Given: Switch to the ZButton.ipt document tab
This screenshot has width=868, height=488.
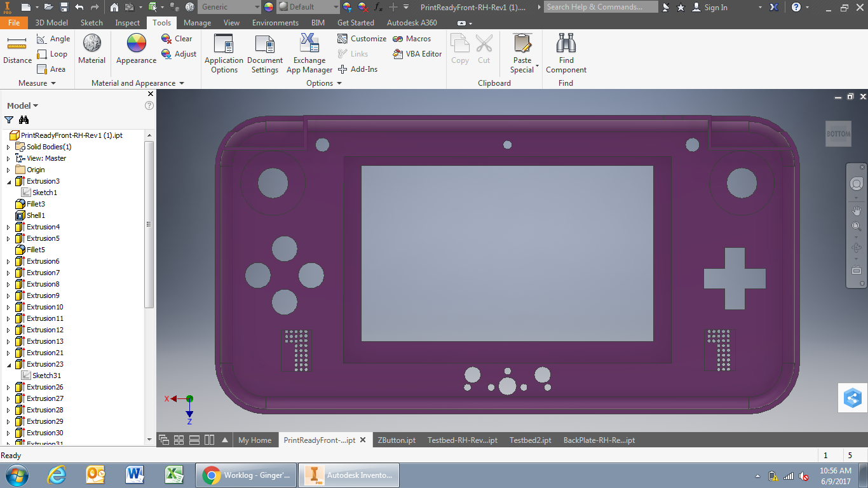Looking at the screenshot, I should (397, 440).
